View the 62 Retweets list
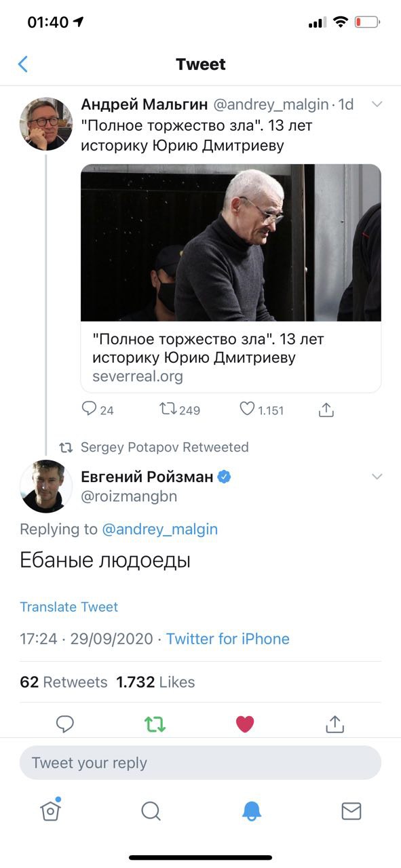Image resolution: width=401 pixels, height=868 pixels. (x=64, y=682)
